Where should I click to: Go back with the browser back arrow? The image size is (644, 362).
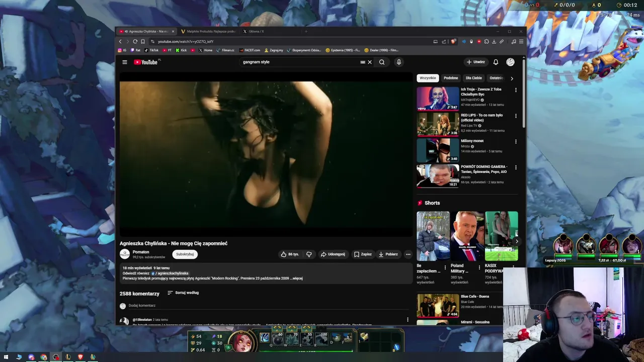[x=120, y=42]
